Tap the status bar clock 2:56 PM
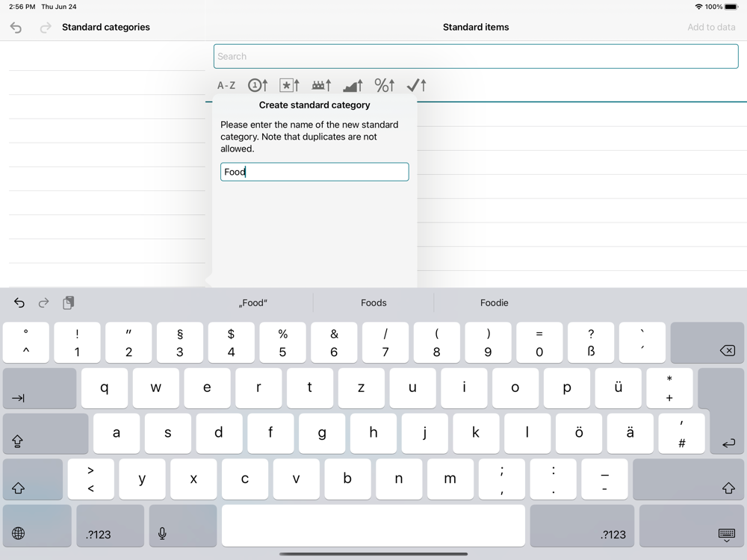The height and width of the screenshot is (560, 747). [22, 7]
